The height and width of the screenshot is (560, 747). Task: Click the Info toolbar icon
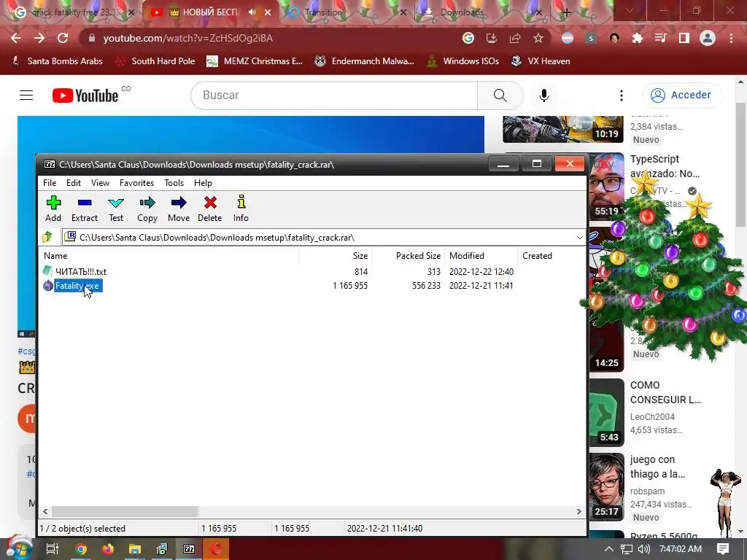coord(241,209)
